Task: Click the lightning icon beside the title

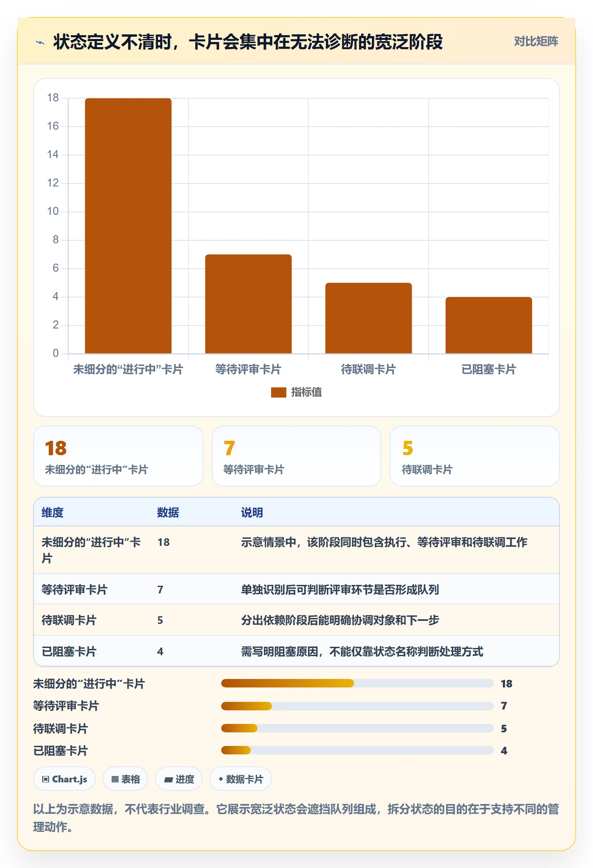Action: (x=40, y=42)
